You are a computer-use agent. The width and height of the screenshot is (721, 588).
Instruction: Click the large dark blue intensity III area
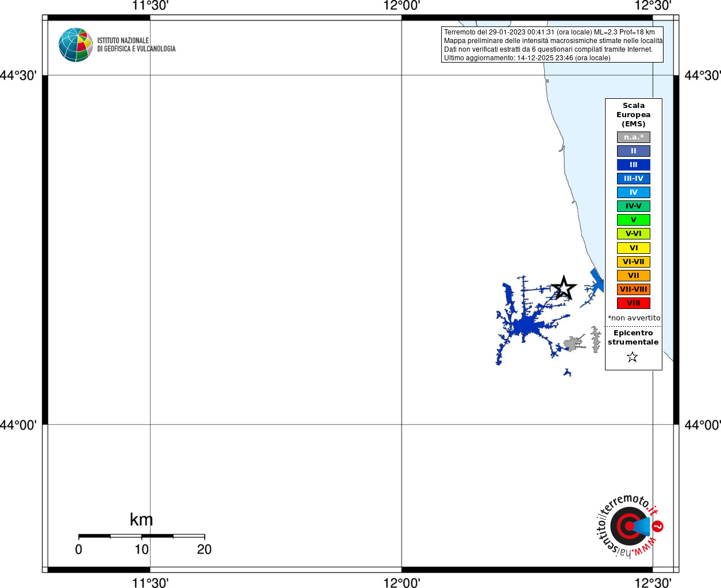[525, 326]
